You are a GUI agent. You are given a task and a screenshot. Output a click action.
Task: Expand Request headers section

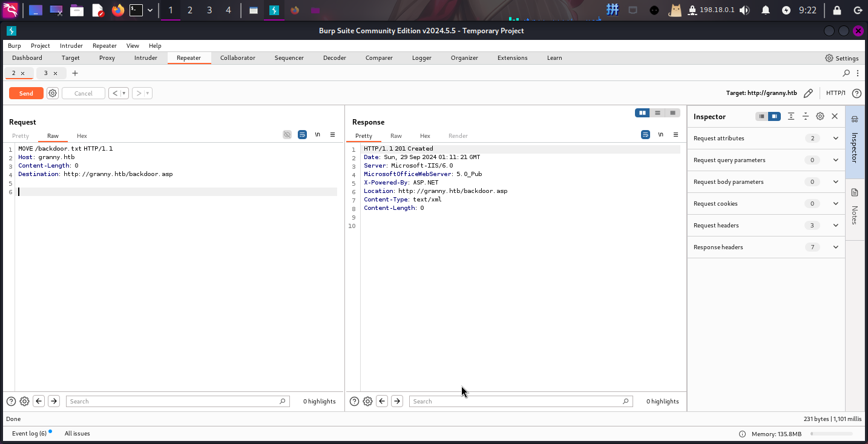click(x=766, y=225)
